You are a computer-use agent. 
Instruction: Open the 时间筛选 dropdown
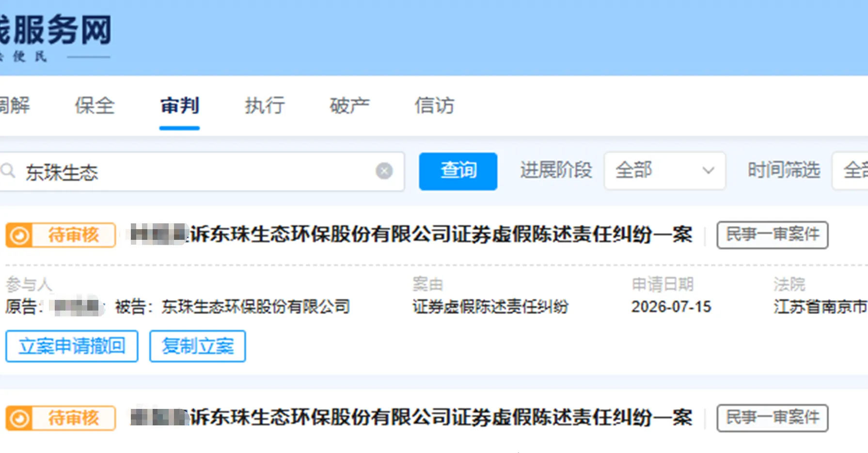click(x=850, y=171)
